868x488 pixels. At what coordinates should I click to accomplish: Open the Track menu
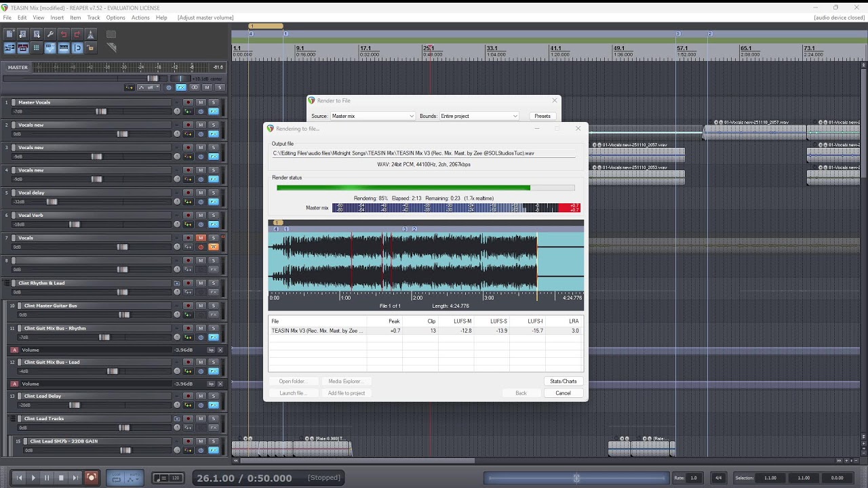[94, 18]
